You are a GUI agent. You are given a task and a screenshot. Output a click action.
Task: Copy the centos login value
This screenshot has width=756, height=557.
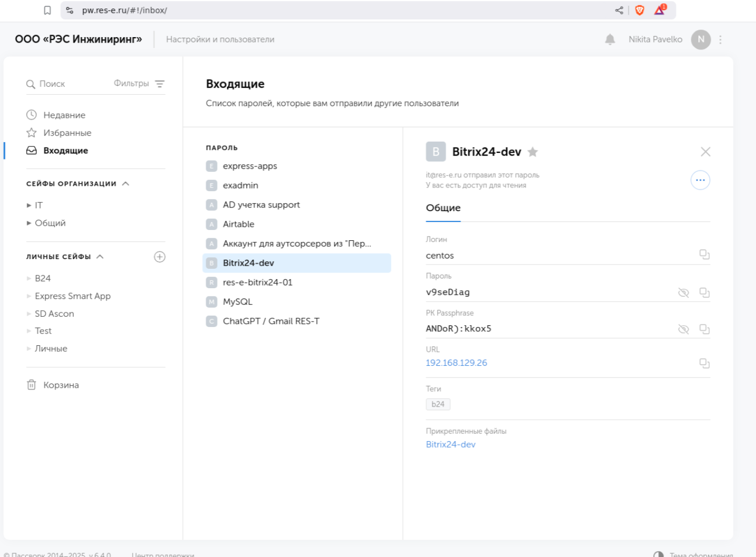click(x=704, y=254)
